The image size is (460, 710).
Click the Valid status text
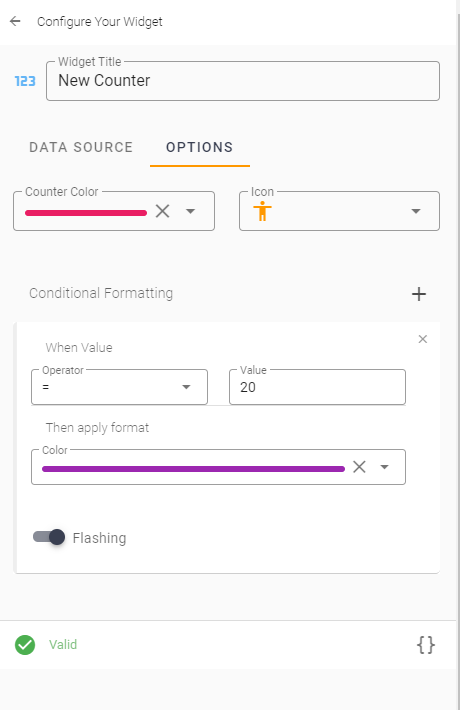(x=63, y=644)
